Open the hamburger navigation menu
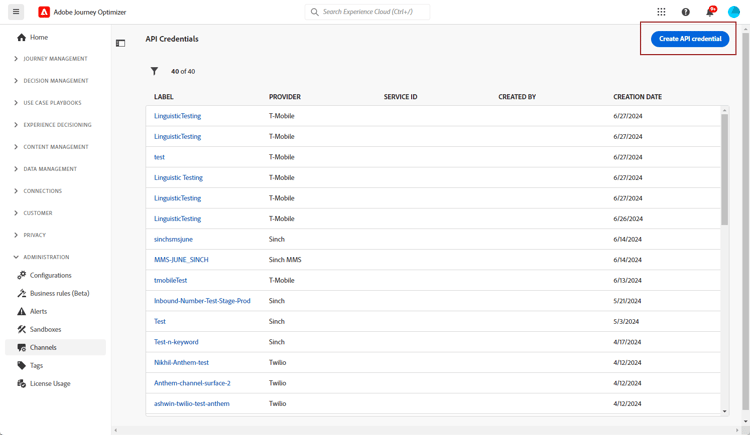Screen dimensions: 750x435 16,12
